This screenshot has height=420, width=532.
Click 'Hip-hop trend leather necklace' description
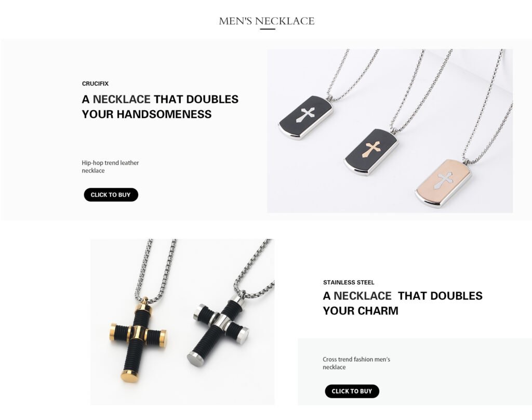[x=110, y=167]
